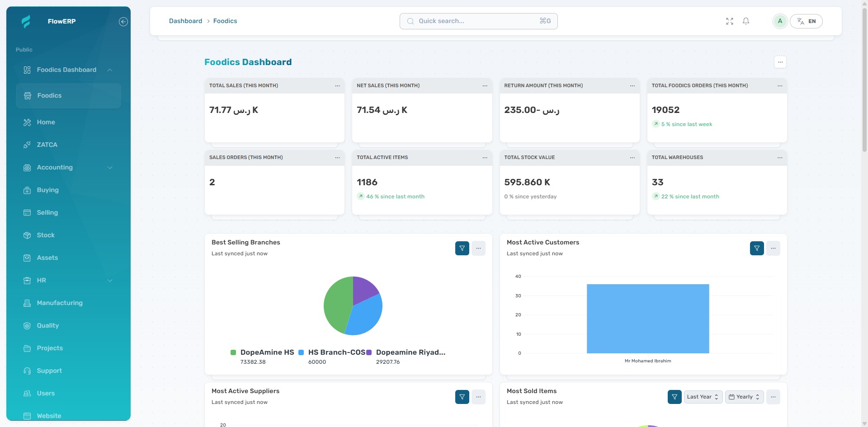Screen dimensions: 868x427
Task: Open the EN language switcher
Action: pyautogui.click(x=806, y=21)
